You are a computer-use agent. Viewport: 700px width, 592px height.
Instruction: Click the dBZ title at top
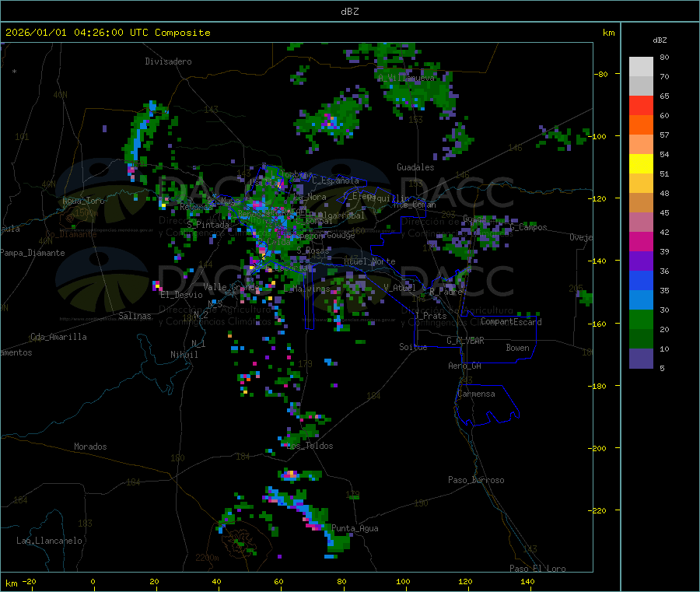click(349, 12)
